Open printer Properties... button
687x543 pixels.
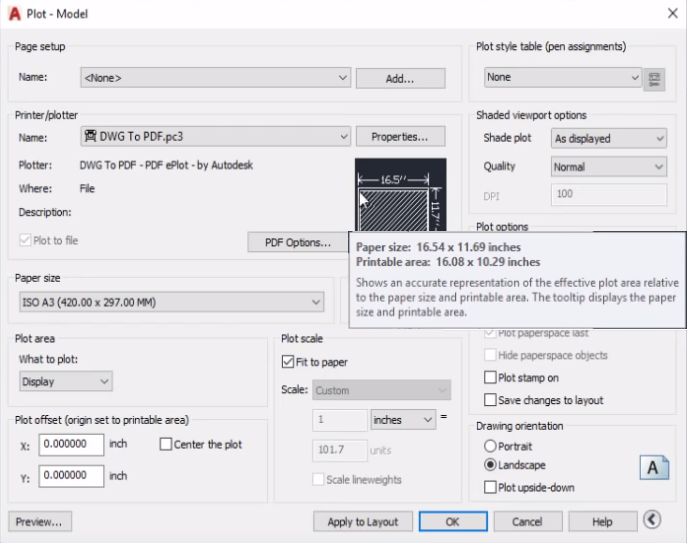point(400,137)
